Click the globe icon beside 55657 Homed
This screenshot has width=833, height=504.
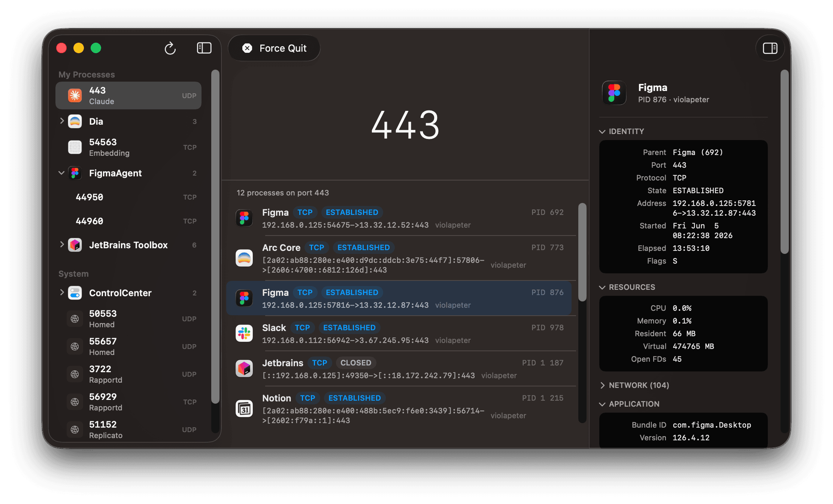pyautogui.click(x=75, y=346)
